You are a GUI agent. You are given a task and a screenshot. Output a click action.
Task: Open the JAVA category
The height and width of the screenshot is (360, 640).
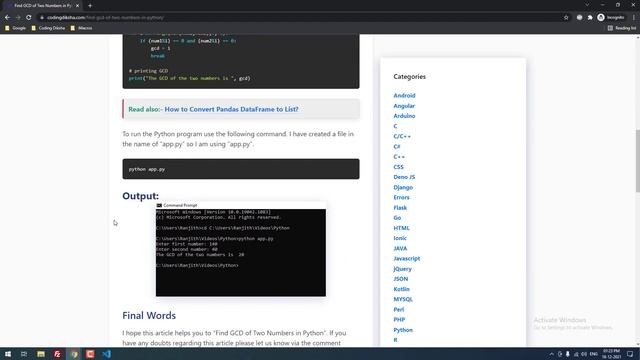[x=400, y=248]
